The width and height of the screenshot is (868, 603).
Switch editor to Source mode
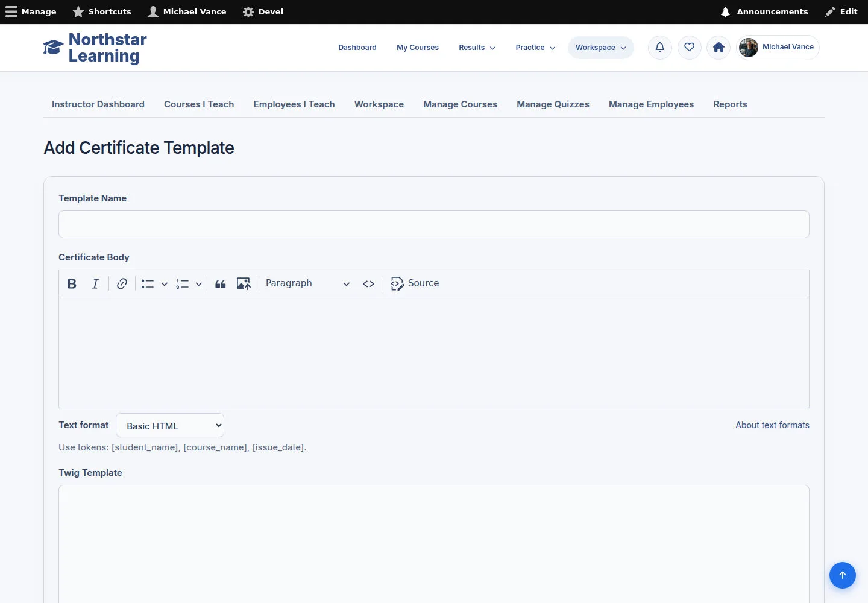[x=415, y=283]
